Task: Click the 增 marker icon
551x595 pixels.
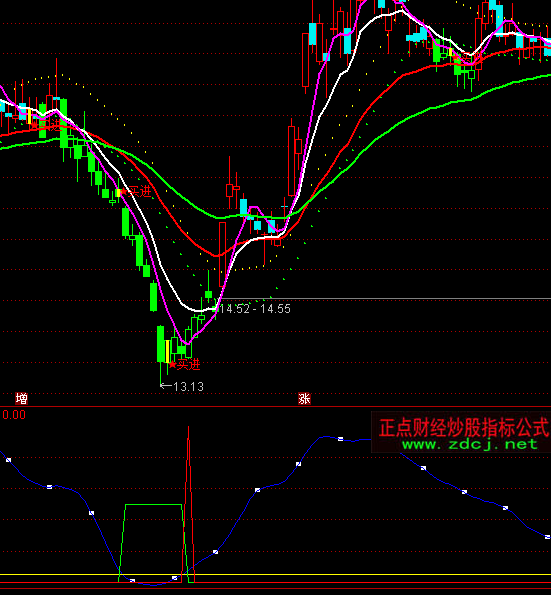Action: pos(21,398)
